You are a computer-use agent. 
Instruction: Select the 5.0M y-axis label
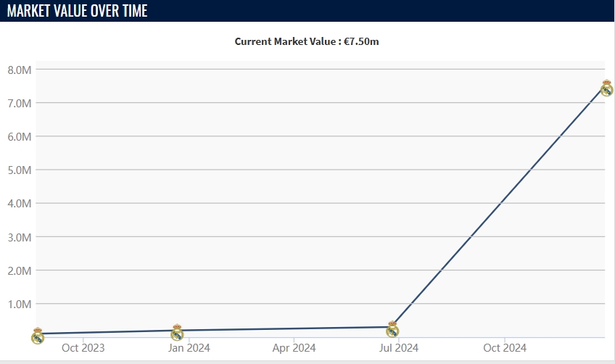click(19, 170)
